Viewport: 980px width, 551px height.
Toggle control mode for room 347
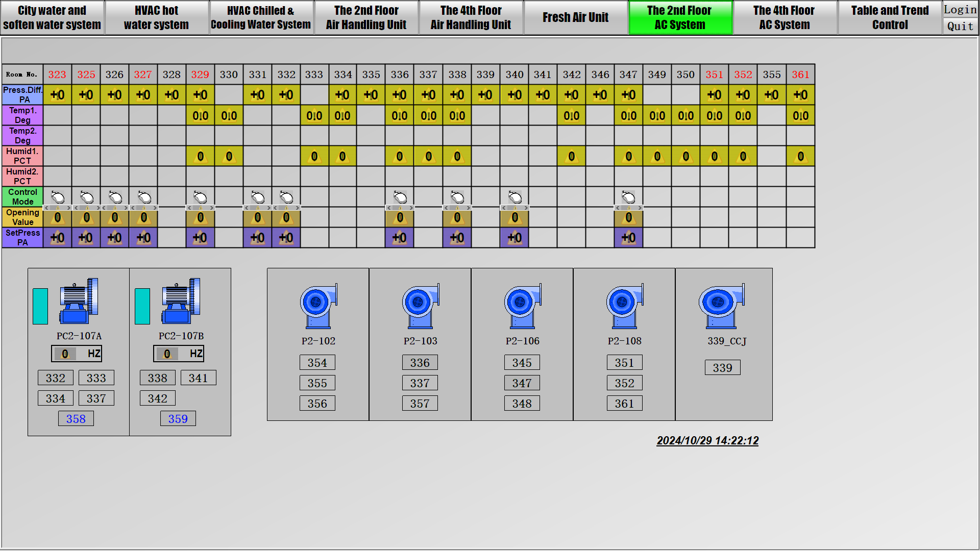[628, 197]
